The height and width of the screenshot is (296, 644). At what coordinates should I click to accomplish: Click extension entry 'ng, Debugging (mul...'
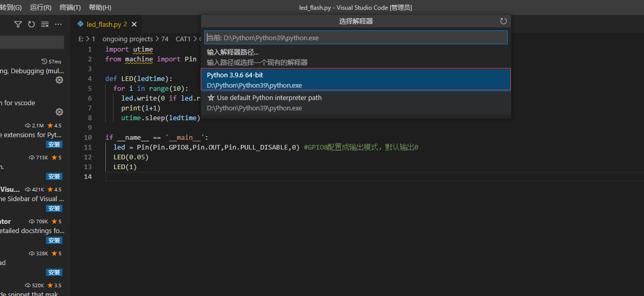32,71
